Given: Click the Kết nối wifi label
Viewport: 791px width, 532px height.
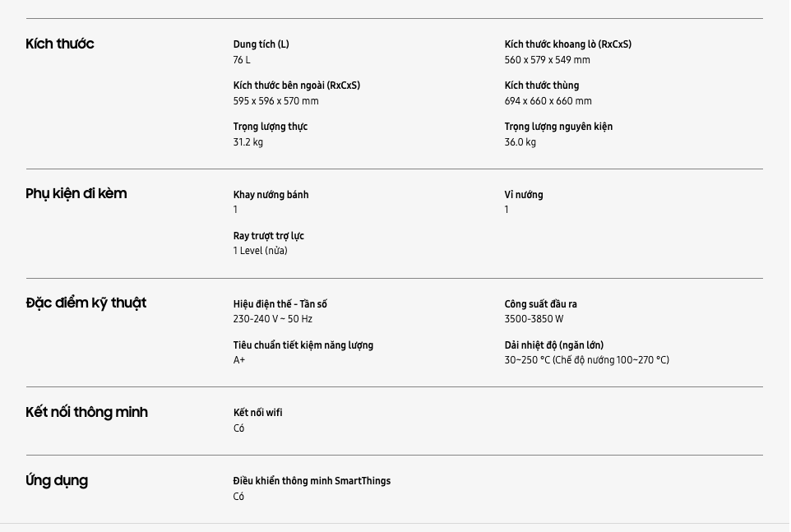Looking at the screenshot, I should (258, 413).
